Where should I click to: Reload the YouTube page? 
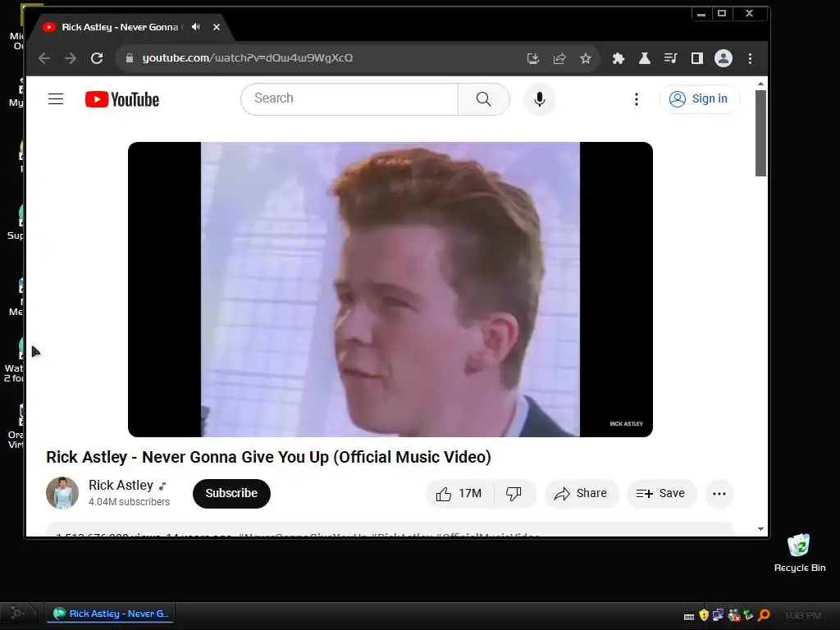97,58
